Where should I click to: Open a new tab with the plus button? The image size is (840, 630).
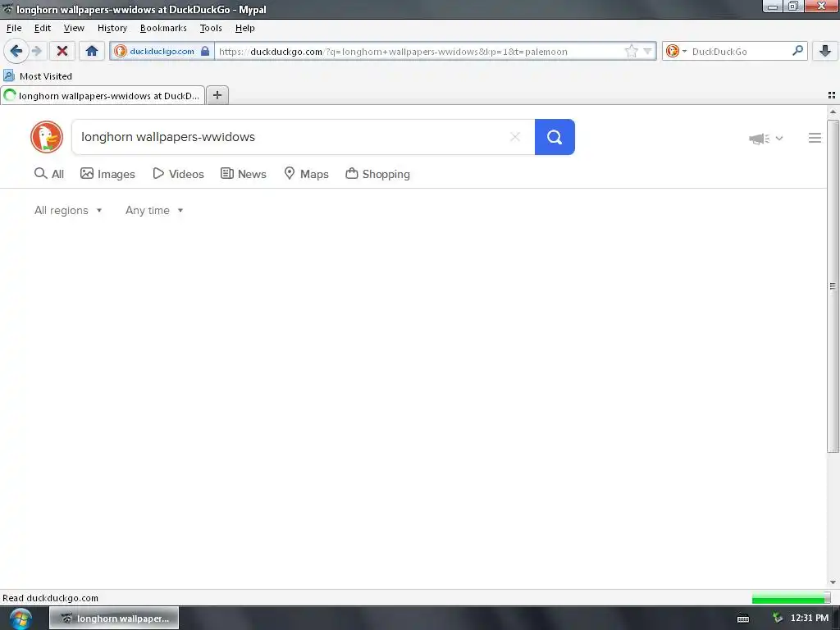217,95
